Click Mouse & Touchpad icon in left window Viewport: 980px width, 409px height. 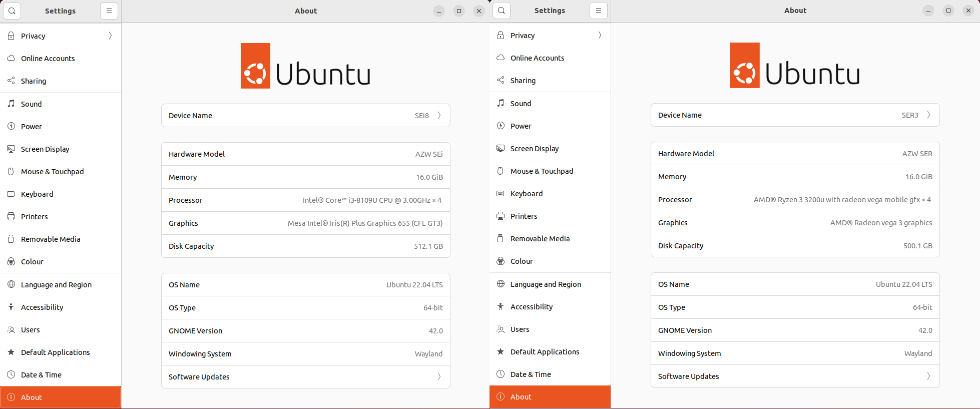(x=11, y=172)
